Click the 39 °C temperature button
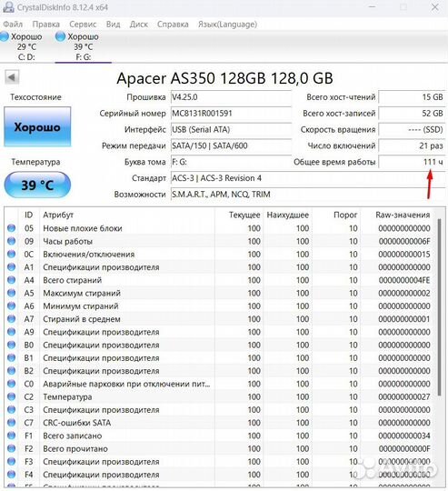 pyautogui.click(x=37, y=185)
